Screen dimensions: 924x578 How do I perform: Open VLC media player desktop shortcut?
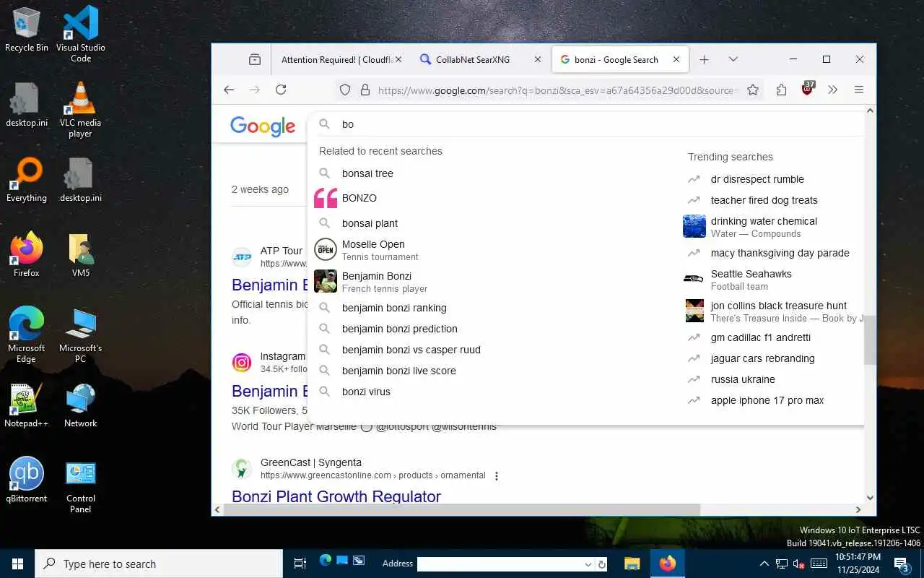80,110
